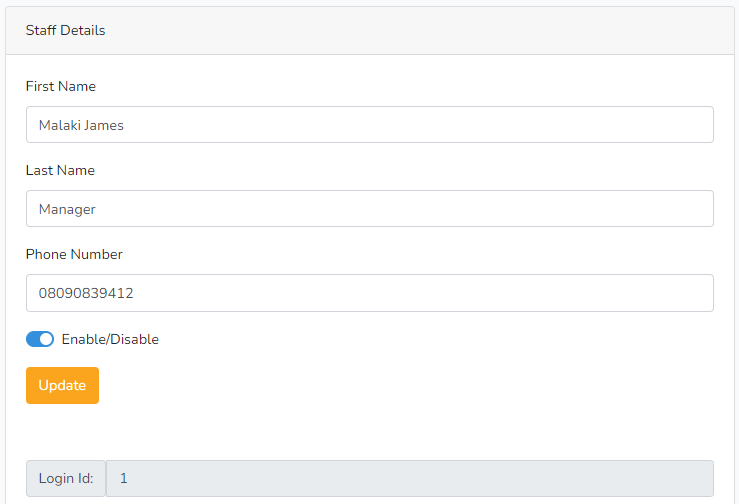The image size is (739, 504).
Task: Click the Phone Number label
Action: click(74, 254)
